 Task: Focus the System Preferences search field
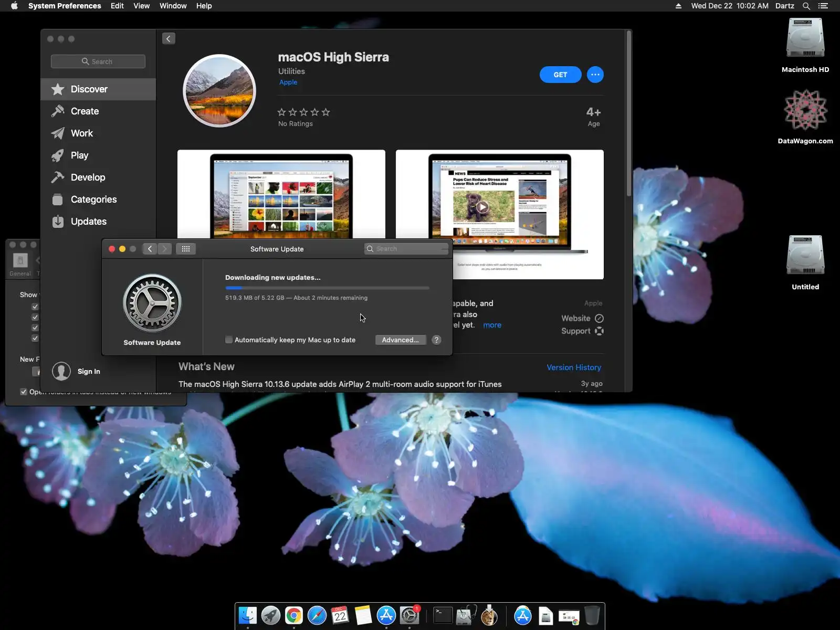pyautogui.click(x=406, y=249)
